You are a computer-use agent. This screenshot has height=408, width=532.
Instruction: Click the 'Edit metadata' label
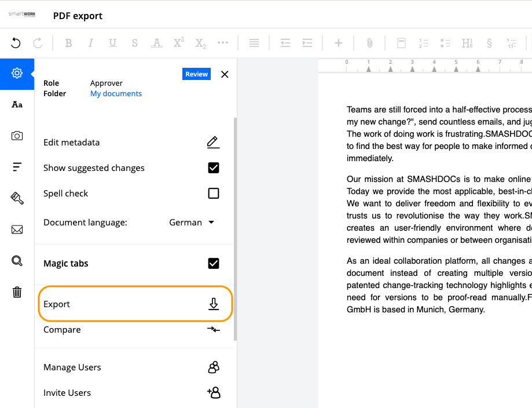coord(72,143)
